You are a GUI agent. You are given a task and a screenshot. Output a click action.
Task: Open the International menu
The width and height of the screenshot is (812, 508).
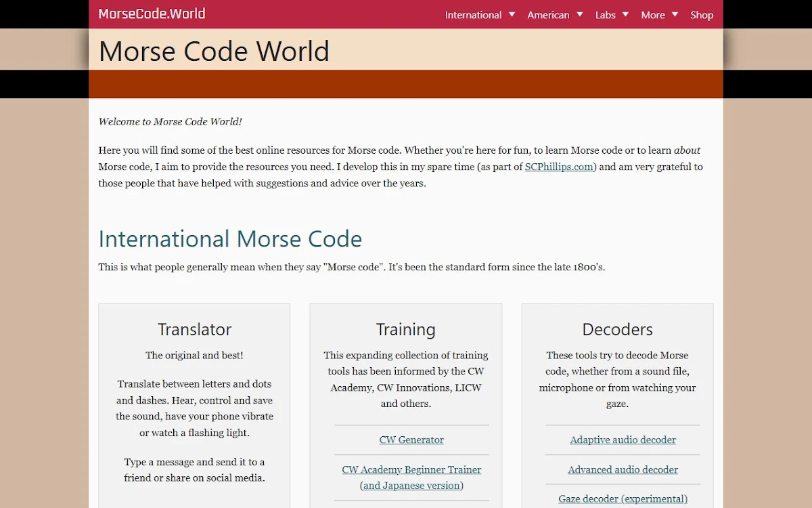pos(473,15)
